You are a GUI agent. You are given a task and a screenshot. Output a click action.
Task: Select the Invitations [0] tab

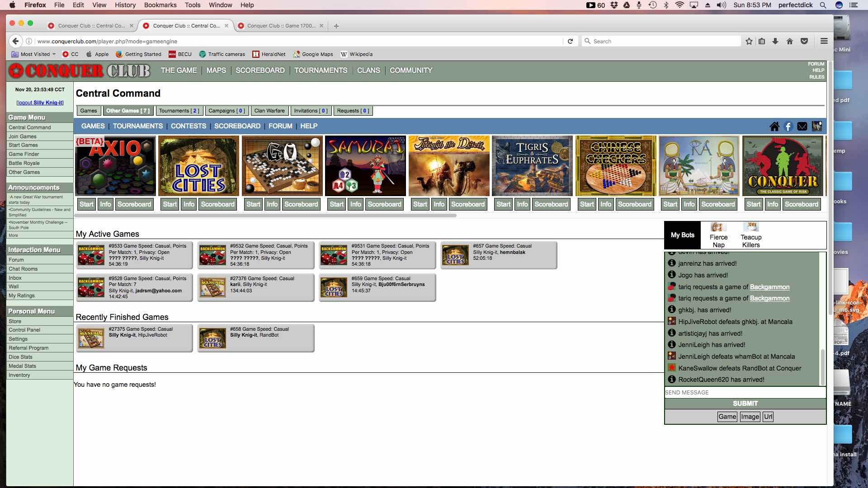pyautogui.click(x=311, y=111)
